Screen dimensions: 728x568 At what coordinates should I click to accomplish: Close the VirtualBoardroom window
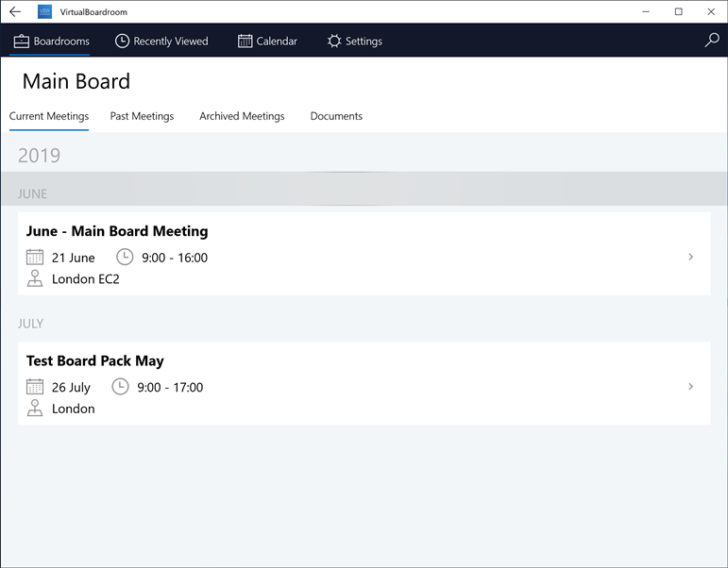point(711,11)
